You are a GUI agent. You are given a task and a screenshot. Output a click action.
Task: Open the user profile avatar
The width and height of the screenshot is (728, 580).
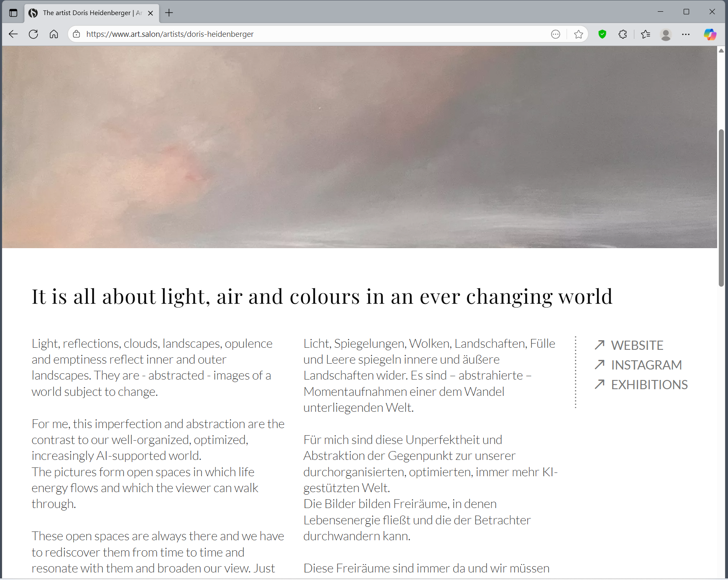click(x=666, y=34)
